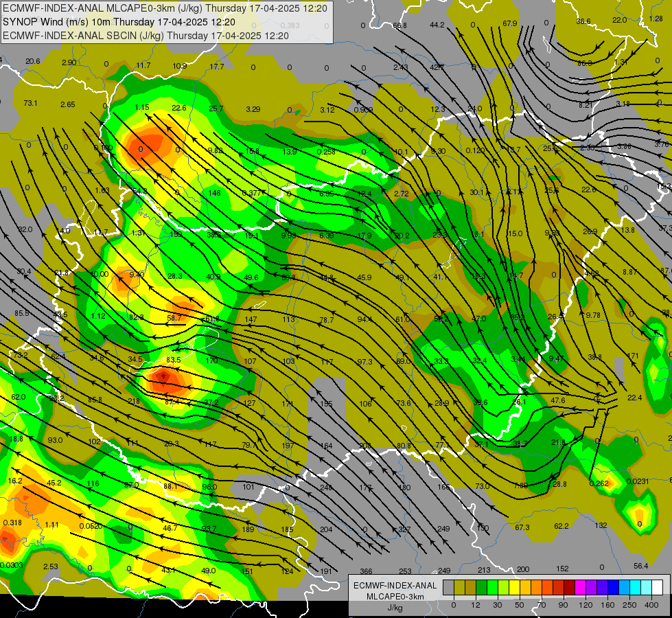
Task: Click the legend tick label 30
Action: click(x=497, y=605)
